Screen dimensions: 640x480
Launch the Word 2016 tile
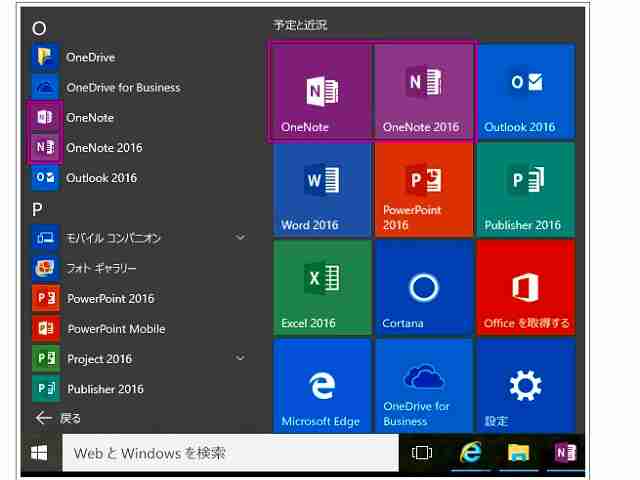[x=322, y=189]
